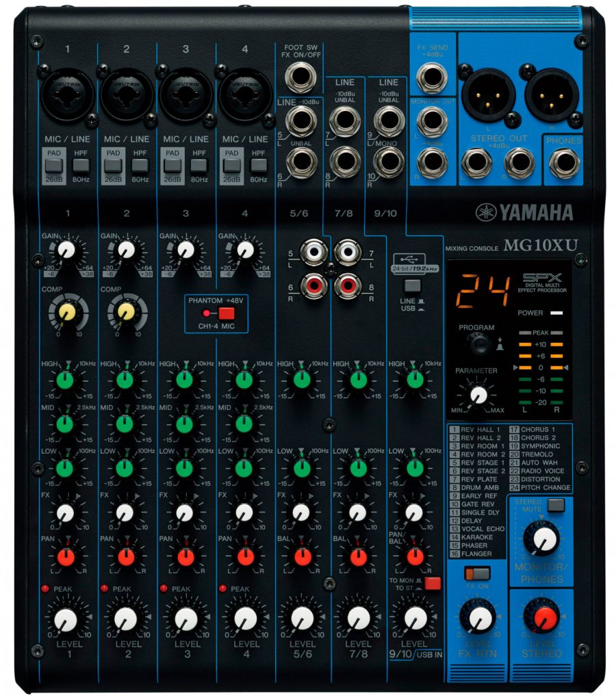
Task: Toggle the channel 3 HPF switch
Action: click(199, 166)
